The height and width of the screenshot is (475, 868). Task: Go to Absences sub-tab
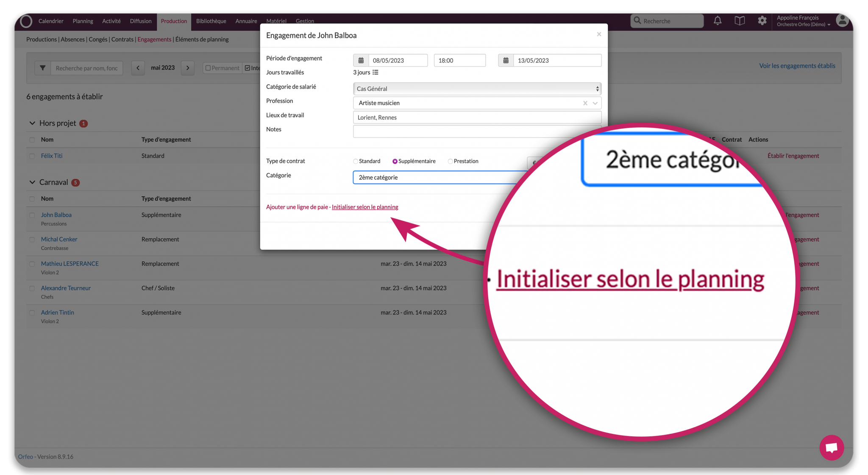(72, 39)
